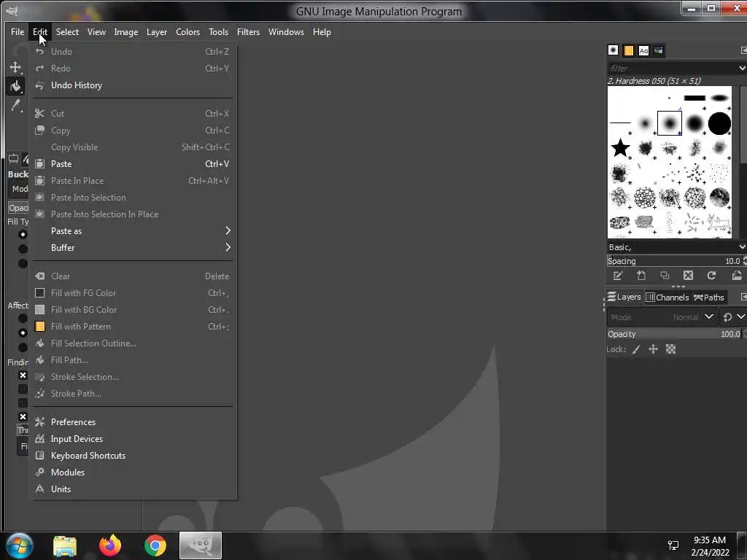Open the Patterns dockable tab
Viewport: 747px width, 560px height.
628,50
